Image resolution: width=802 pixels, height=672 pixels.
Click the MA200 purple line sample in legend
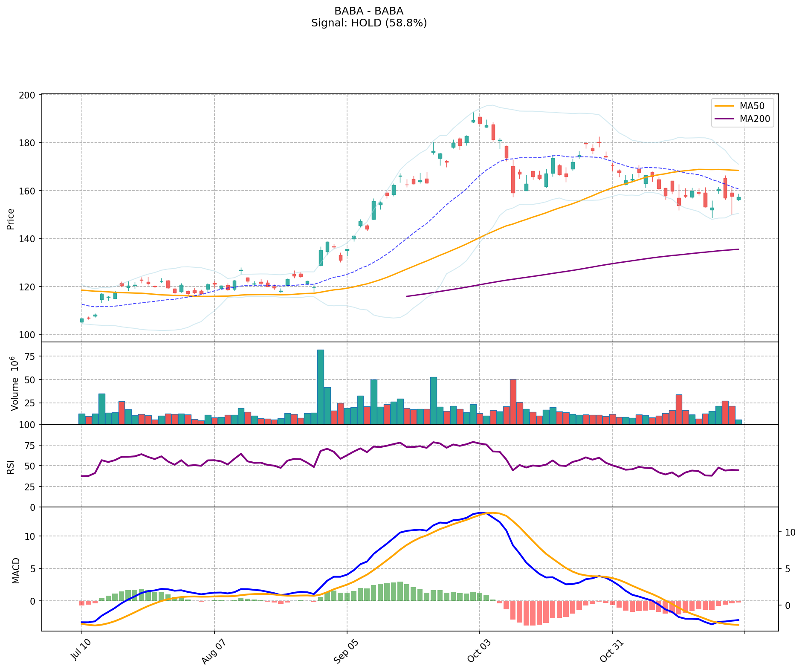(724, 119)
